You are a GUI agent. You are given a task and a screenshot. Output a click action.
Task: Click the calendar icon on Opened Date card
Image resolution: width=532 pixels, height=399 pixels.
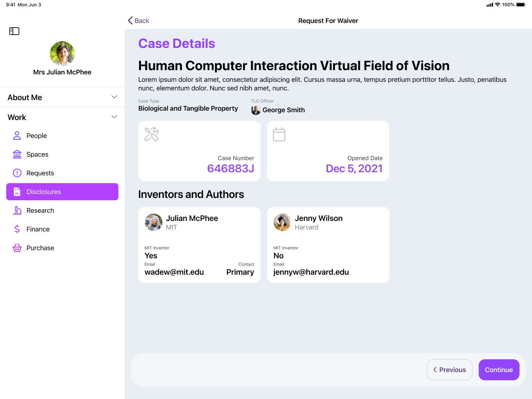pyautogui.click(x=279, y=134)
